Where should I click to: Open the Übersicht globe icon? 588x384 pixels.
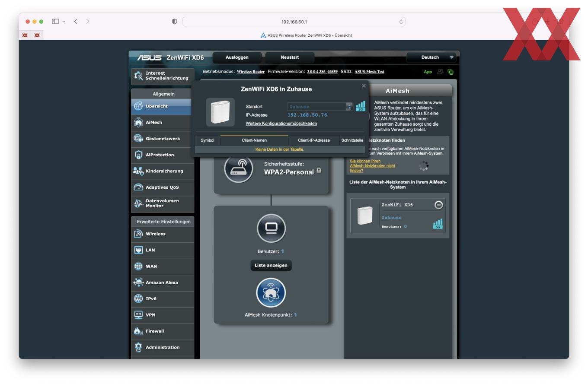pyautogui.click(x=138, y=106)
